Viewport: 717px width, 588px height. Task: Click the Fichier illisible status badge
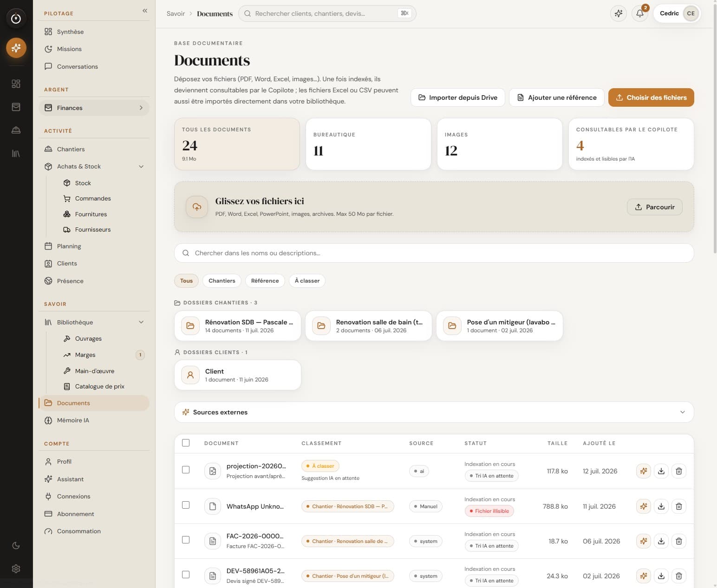[489, 511]
